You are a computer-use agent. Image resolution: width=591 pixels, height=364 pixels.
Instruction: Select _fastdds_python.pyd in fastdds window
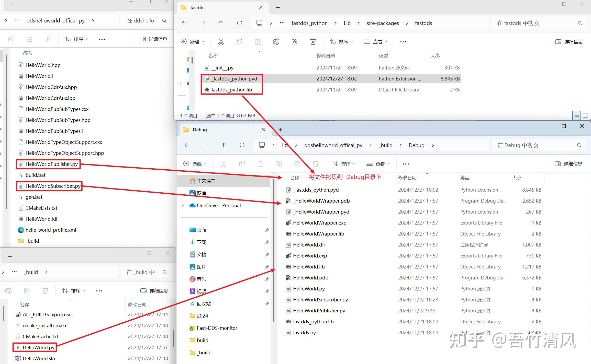click(x=331, y=79)
